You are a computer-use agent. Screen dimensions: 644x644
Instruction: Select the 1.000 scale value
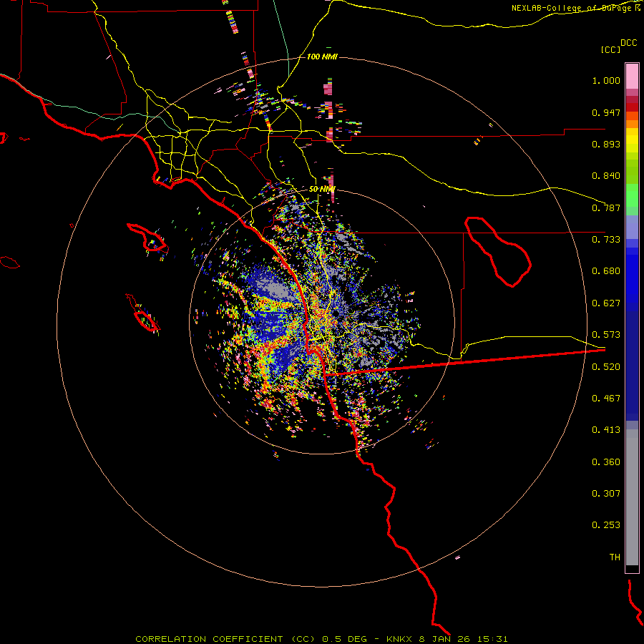pos(606,80)
